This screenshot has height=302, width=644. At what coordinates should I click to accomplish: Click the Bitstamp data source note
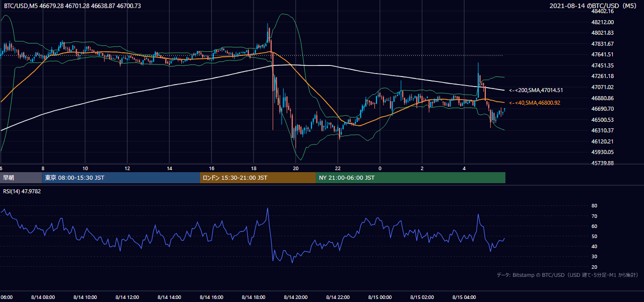[567, 275]
